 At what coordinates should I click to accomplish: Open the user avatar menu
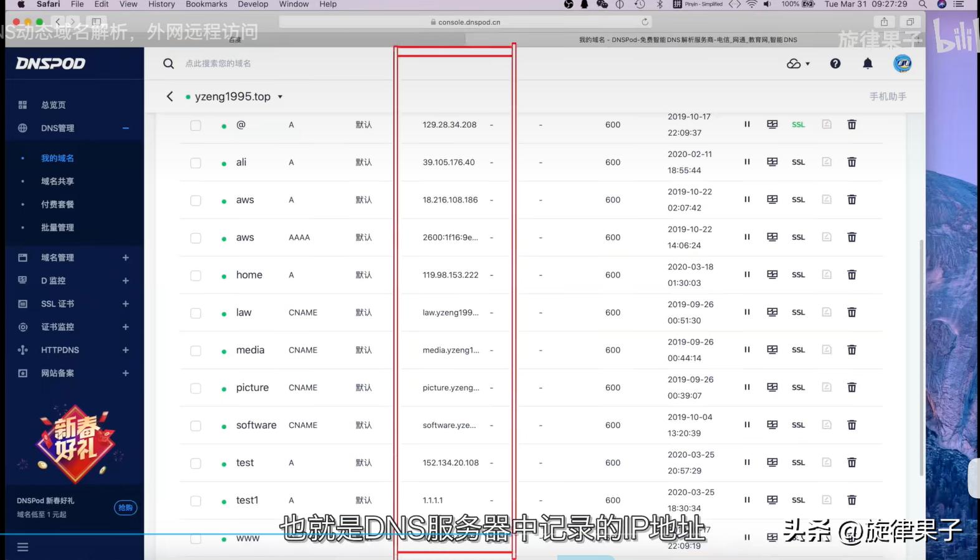[x=902, y=64]
